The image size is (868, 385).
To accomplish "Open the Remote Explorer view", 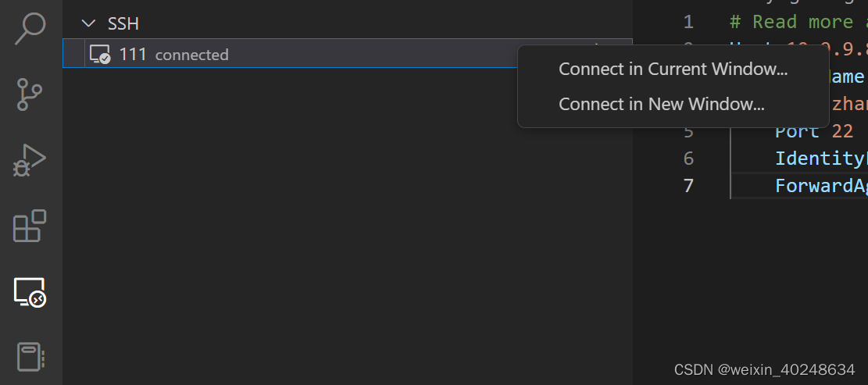I will [30, 292].
